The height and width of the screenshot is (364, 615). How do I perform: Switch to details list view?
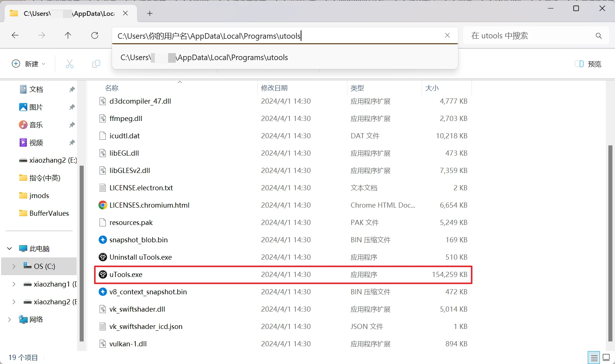pyautogui.click(x=594, y=358)
